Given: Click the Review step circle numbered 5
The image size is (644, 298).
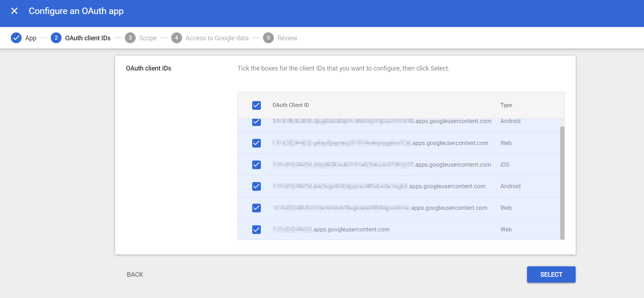Looking at the screenshot, I should tap(268, 37).
